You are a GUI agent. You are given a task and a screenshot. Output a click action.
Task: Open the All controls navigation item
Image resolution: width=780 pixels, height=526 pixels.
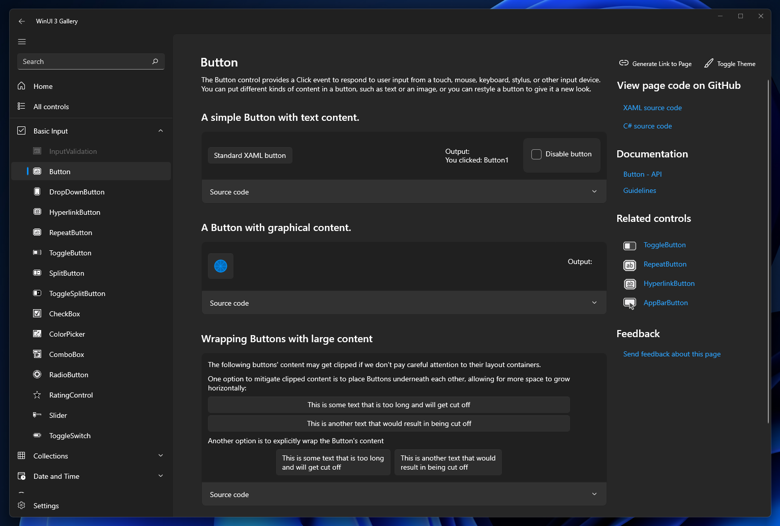[92, 106]
